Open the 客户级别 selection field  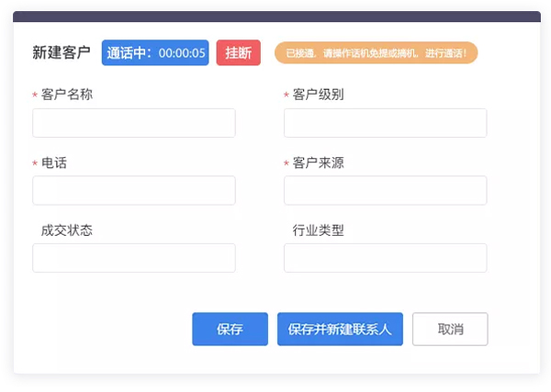pos(385,123)
